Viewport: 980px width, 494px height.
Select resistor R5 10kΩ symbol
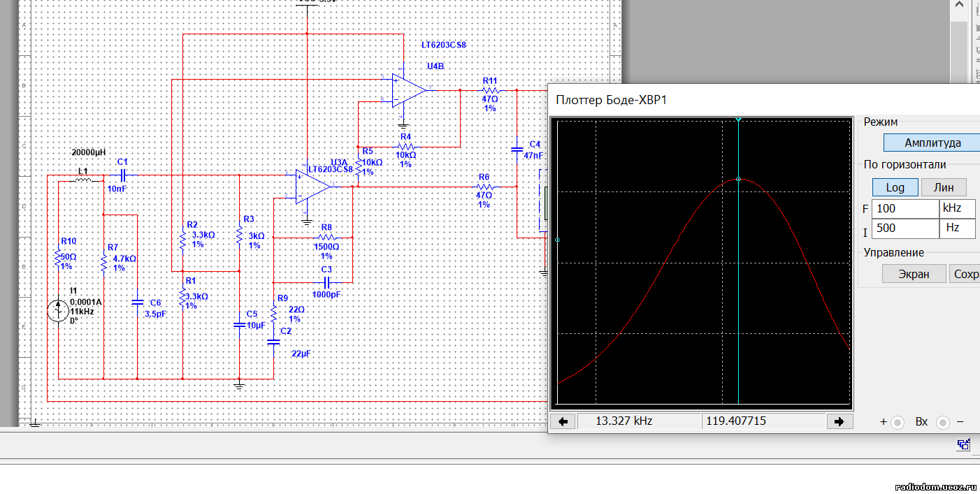(x=358, y=168)
